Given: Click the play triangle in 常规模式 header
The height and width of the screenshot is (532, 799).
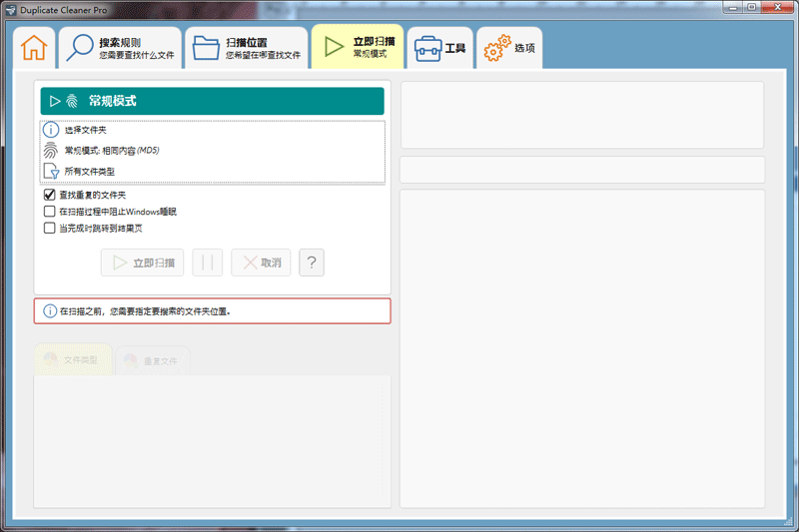Looking at the screenshot, I should [55, 101].
